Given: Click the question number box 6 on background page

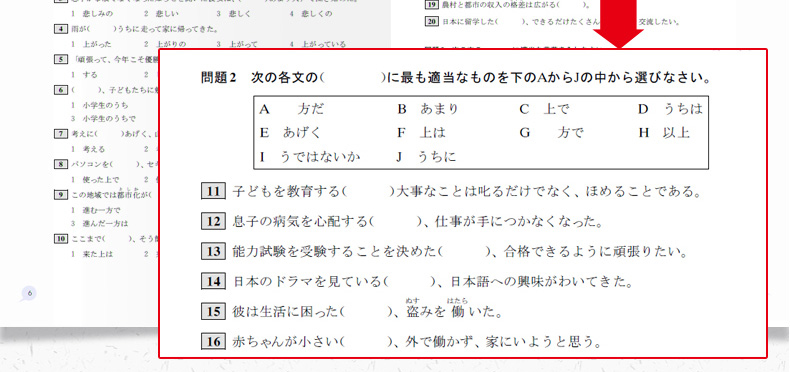Looking at the screenshot, I should [x=60, y=90].
